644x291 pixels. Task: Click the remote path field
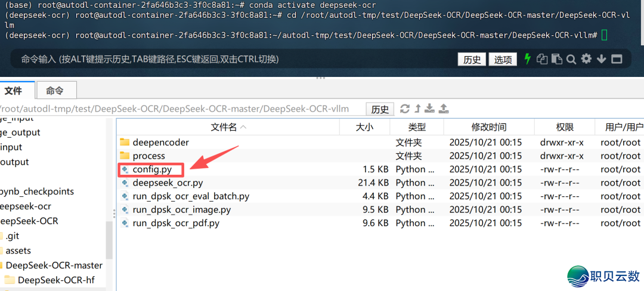[x=181, y=109]
